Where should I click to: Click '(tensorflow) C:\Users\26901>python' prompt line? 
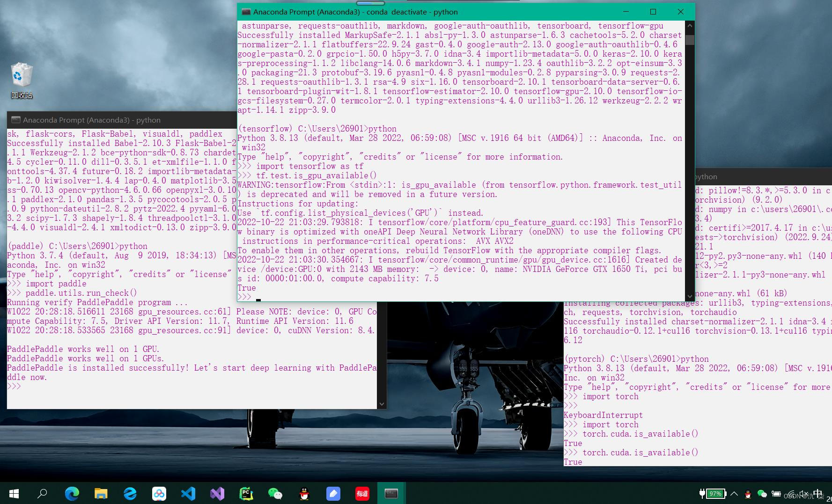point(317,129)
